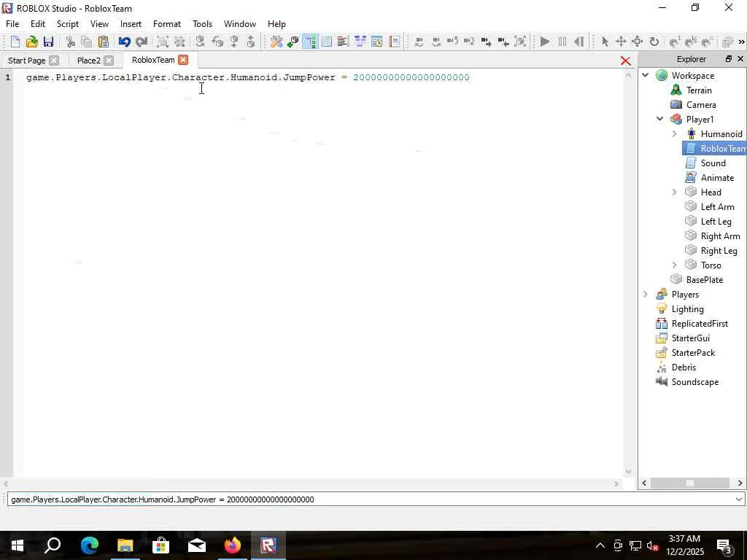747x560 pixels.
Task: Collapse the Workspace tree node
Action: click(x=646, y=75)
